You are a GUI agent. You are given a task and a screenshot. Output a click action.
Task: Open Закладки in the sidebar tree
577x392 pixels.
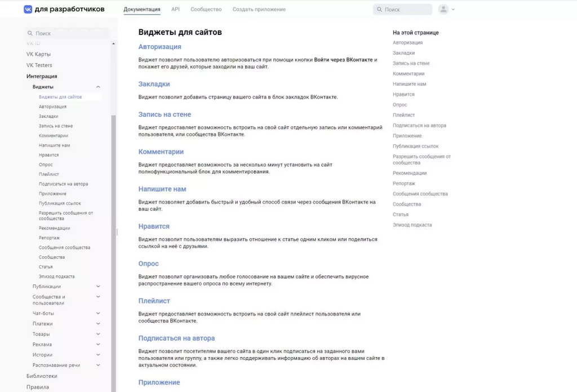click(48, 116)
